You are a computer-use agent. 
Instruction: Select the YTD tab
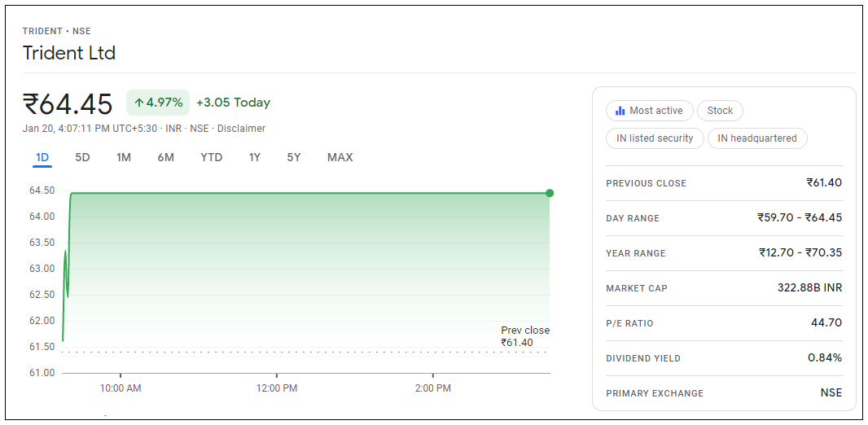(x=212, y=157)
